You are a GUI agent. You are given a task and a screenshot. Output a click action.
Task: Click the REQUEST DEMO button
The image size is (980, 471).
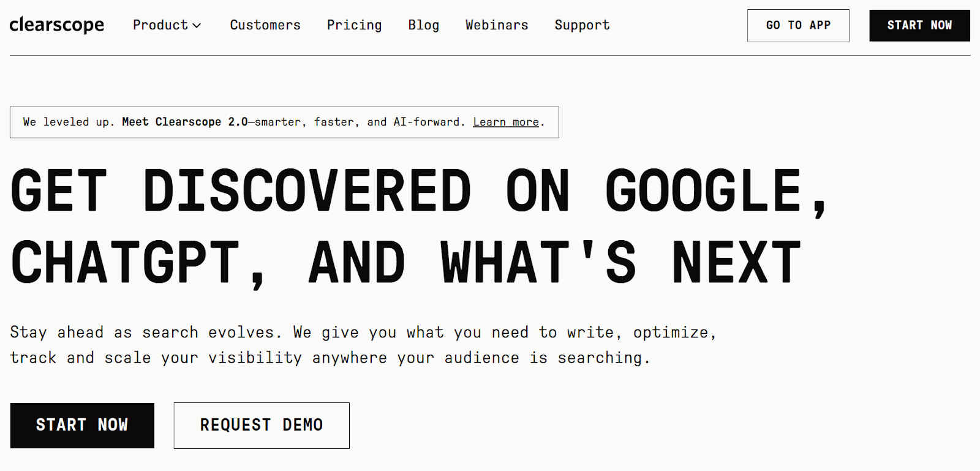262,426
